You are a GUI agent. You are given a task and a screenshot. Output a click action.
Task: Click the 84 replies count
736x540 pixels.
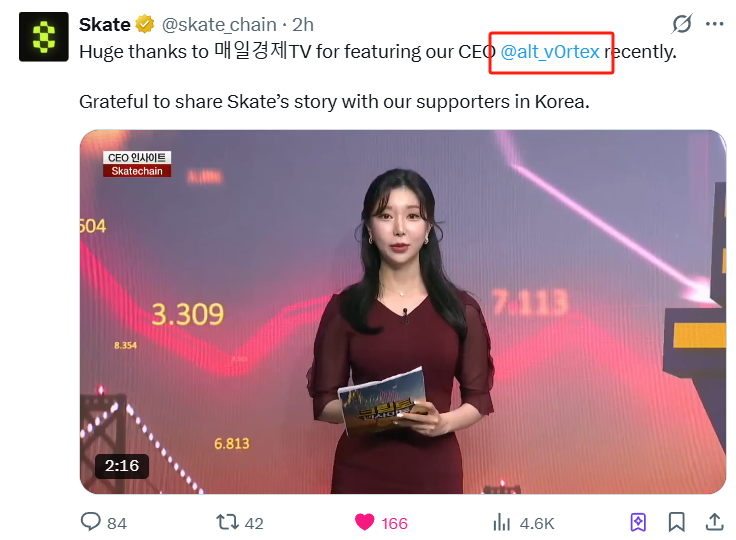tap(117, 523)
